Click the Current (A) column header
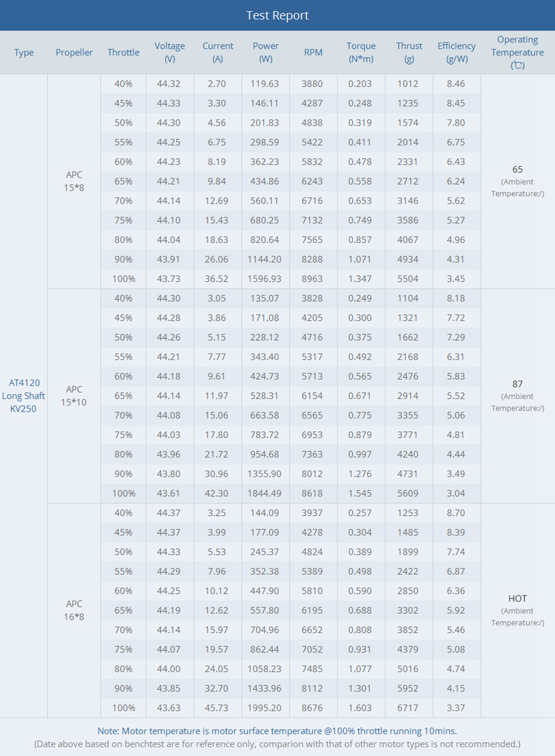Image resolution: width=555 pixels, height=756 pixels. tap(218, 52)
